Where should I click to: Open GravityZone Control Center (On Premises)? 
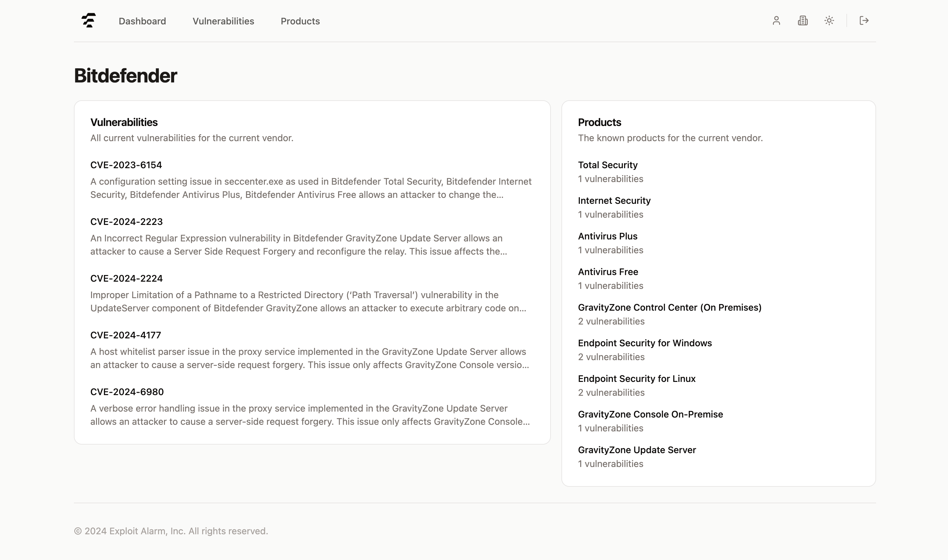[x=670, y=308]
